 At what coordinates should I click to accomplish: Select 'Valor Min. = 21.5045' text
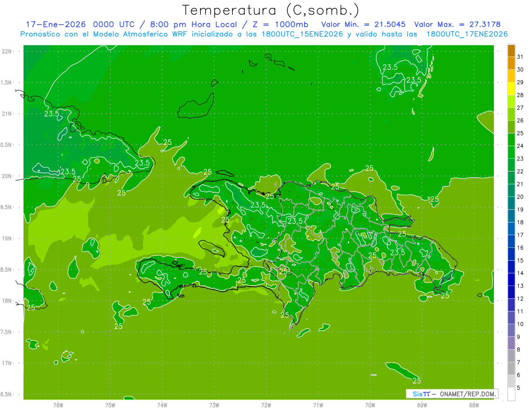pyautogui.click(x=363, y=24)
